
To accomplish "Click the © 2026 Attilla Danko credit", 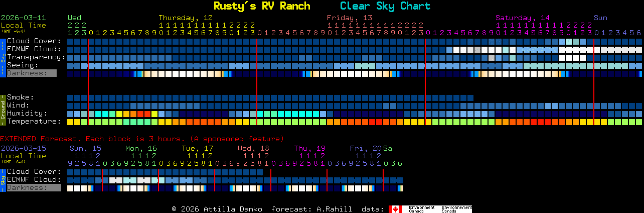I will (217, 209).
